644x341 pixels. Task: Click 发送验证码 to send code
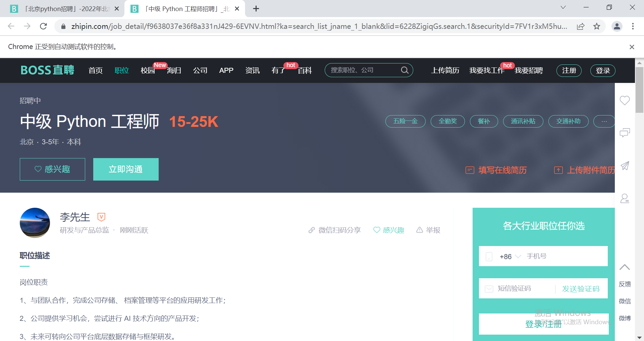(x=581, y=289)
